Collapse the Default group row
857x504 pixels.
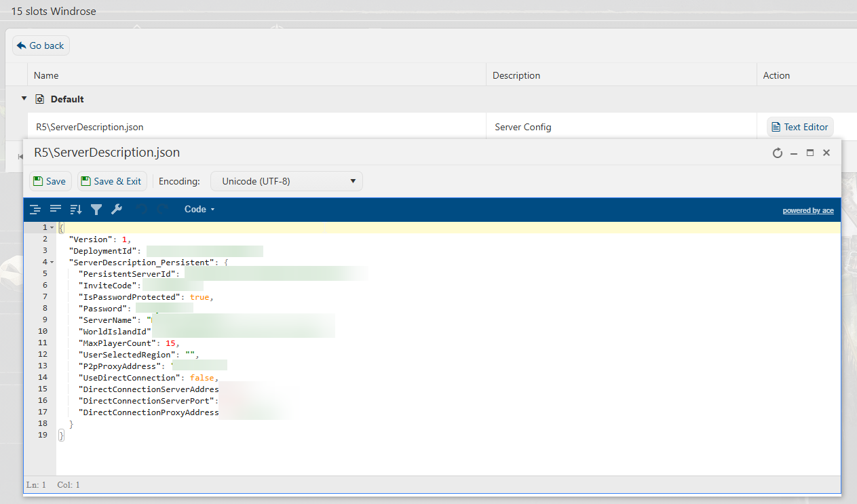(x=24, y=98)
